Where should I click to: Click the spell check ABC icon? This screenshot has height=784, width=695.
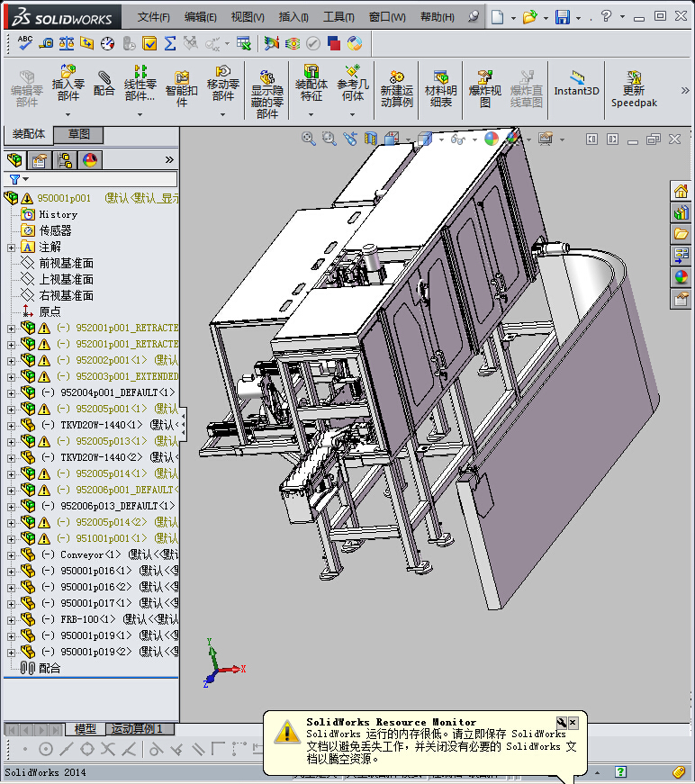point(24,43)
